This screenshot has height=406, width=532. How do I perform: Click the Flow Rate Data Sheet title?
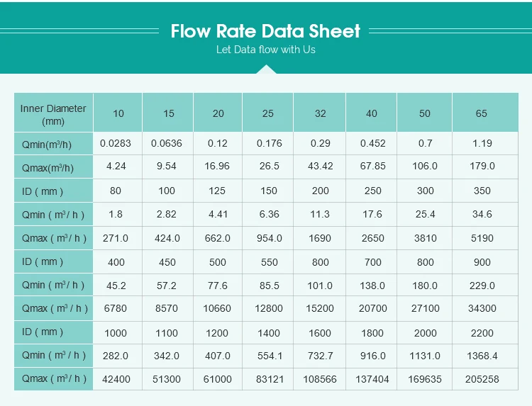click(265, 31)
